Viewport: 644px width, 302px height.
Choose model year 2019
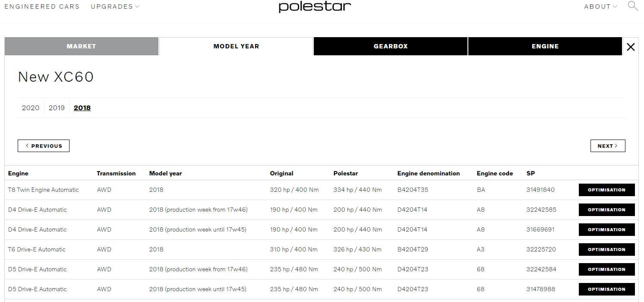tap(57, 108)
